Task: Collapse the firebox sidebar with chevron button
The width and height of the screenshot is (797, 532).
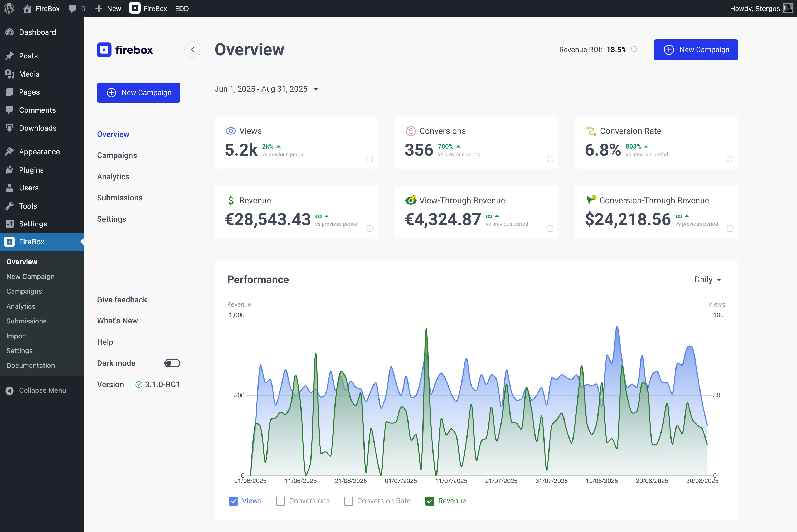Action: tap(193, 50)
